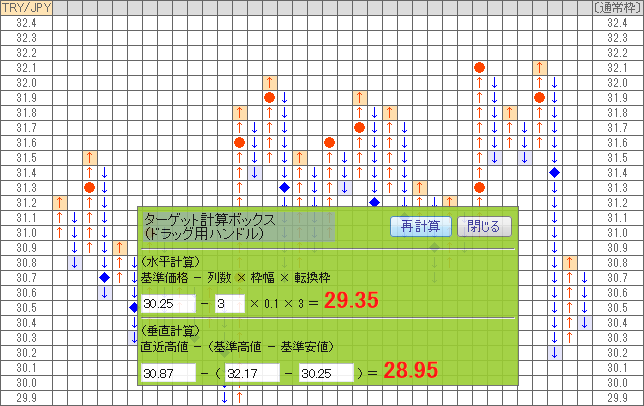
Task: Edit the 基準高値 field showing 32.17
Action: [252, 373]
